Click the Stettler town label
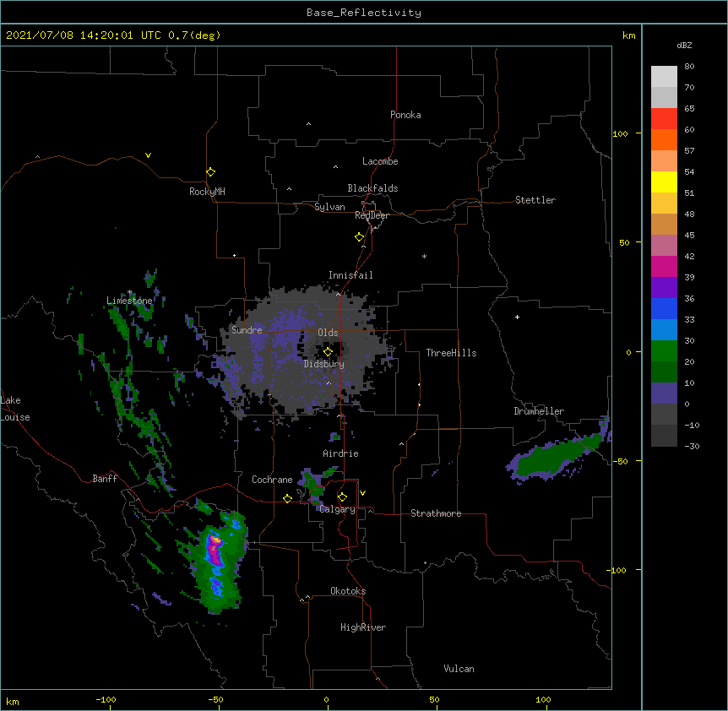Image resolution: width=728 pixels, height=711 pixels. pyautogui.click(x=535, y=200)
